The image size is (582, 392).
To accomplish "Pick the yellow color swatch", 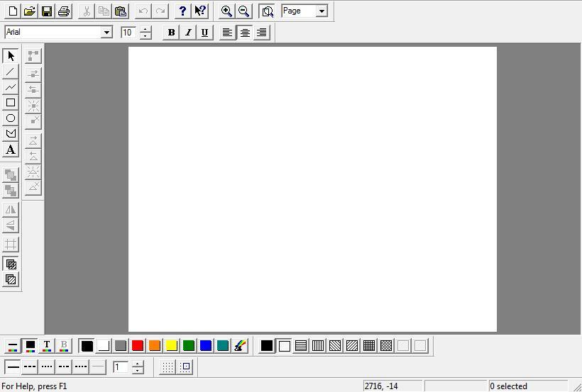I will (x=172, y=346).
